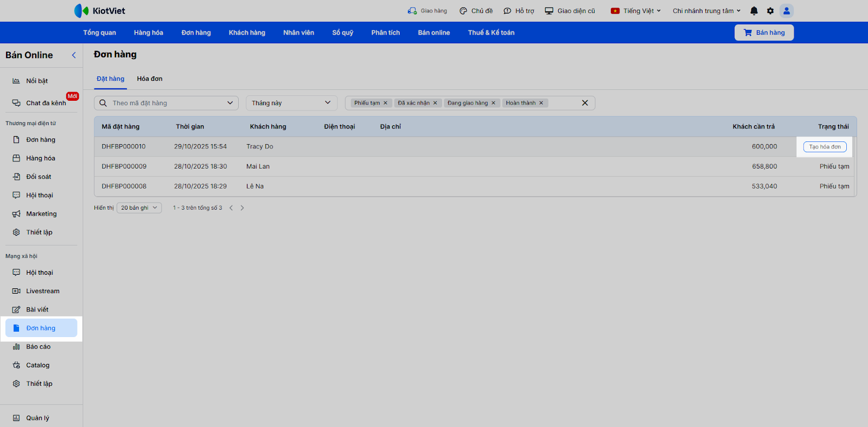
Task: Open the Nhân viên menu
Action: (298, 33)
